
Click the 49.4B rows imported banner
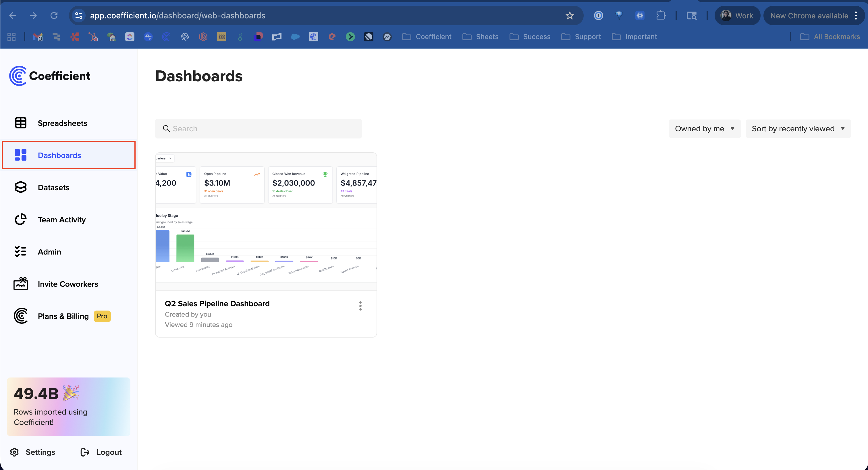click(68, 407)
